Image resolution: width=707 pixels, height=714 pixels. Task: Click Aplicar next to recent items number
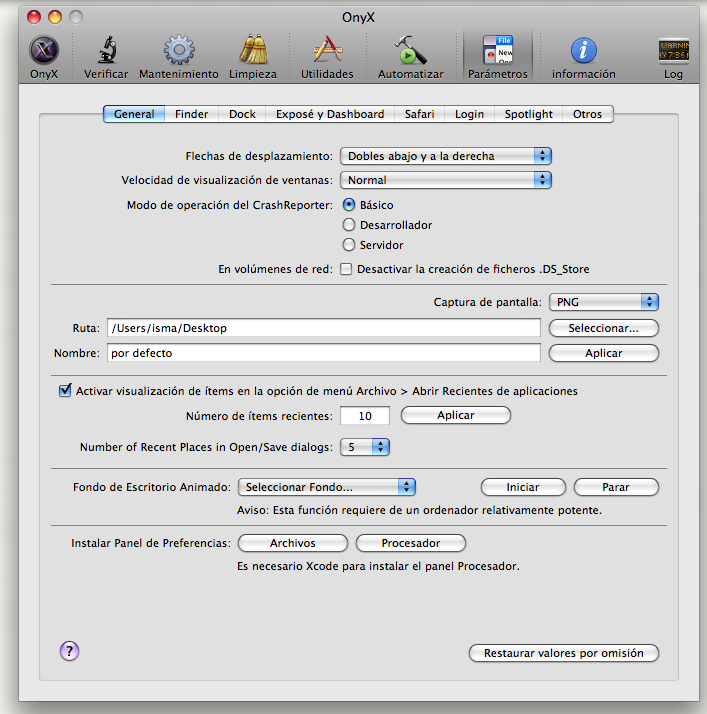coord(456,415)
